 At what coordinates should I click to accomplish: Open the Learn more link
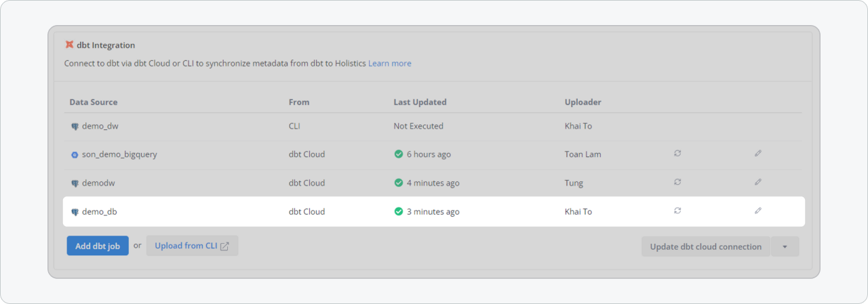tap(390, 63)
